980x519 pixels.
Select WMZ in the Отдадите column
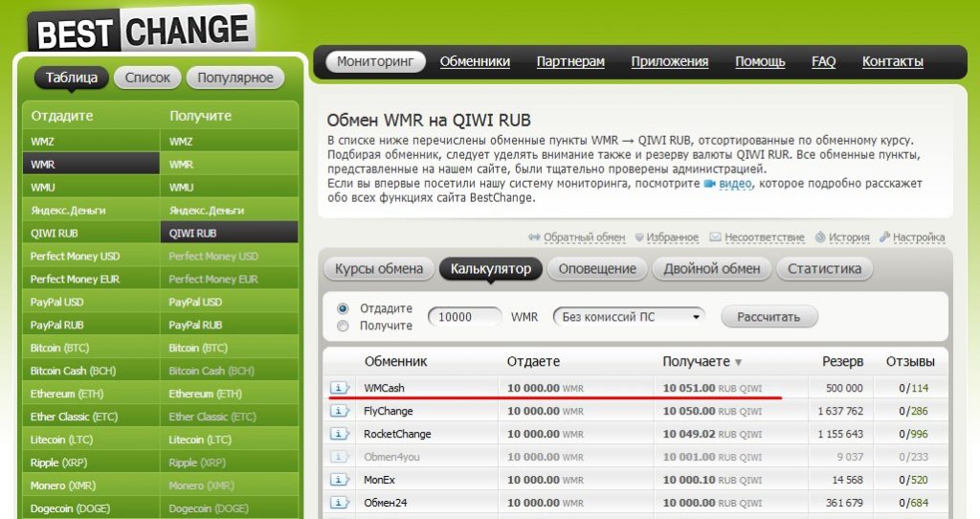91,142
